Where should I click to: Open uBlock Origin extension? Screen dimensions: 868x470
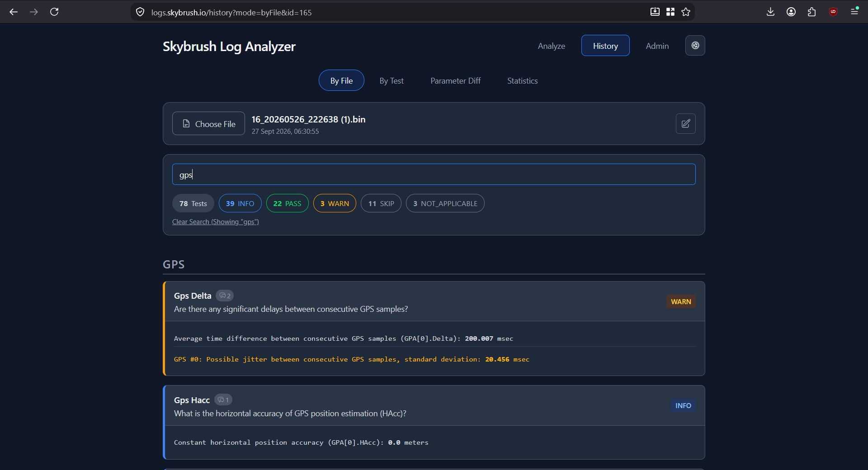coord(833,12)
